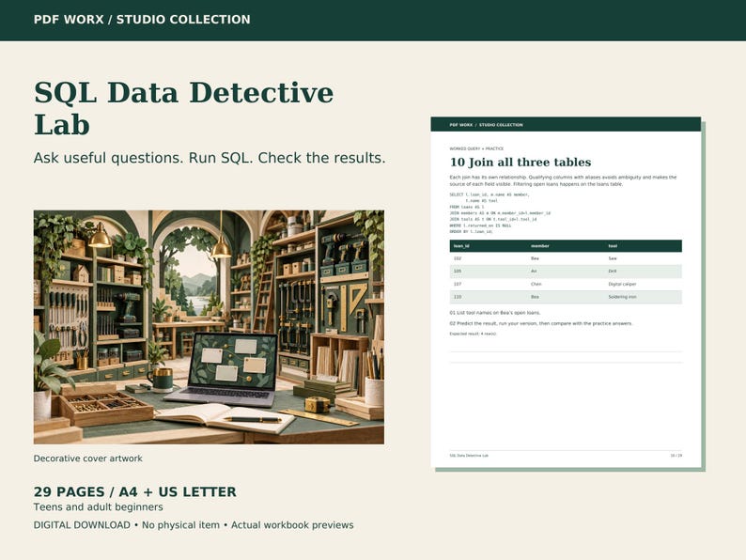Click the laptop in the cover artwork
746x560 pixels.
click(222, 370)
